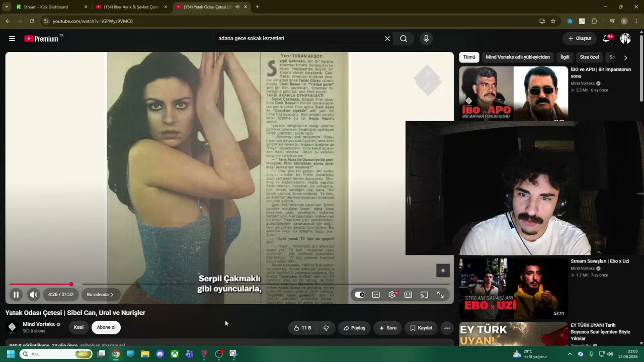
Task: Open the player settings gear
Action: [392, 295]
